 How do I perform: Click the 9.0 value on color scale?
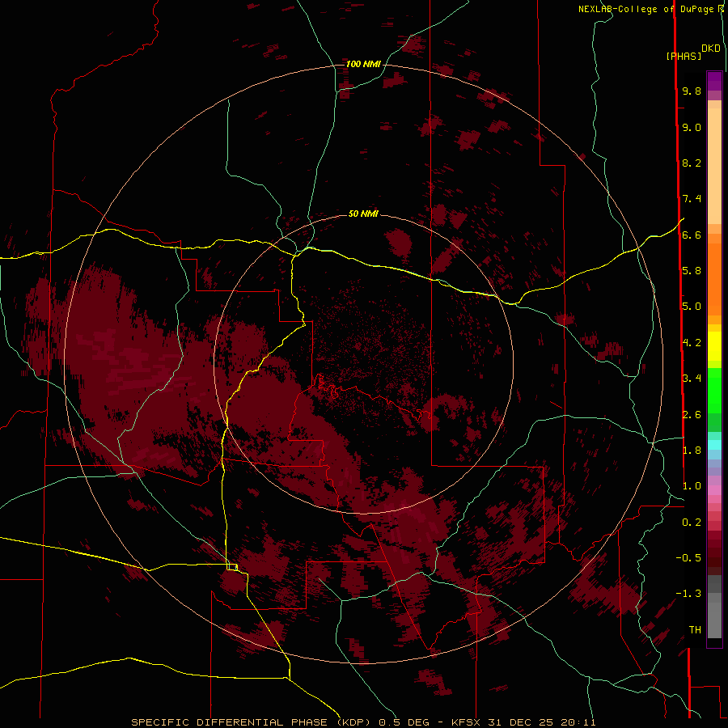point(692,127)
